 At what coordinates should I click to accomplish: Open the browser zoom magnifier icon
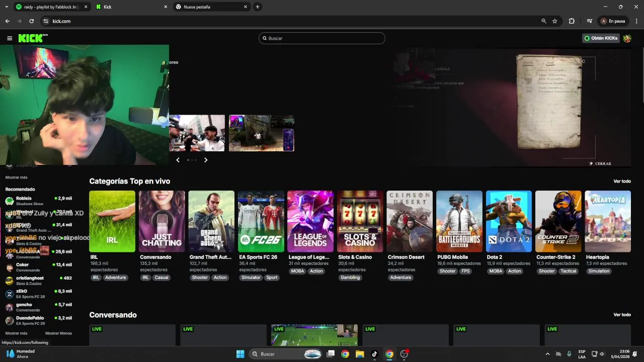544,21
